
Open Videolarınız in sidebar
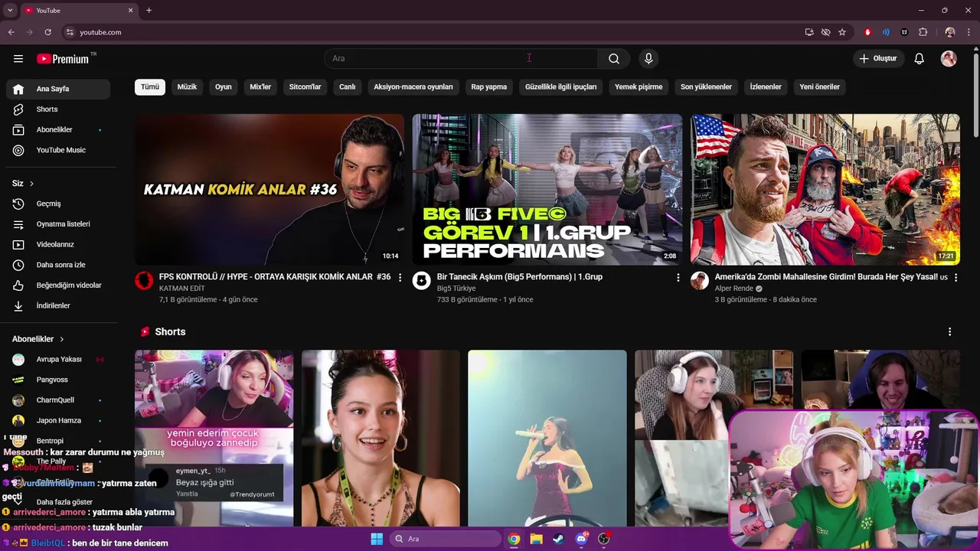coord(58,244)
